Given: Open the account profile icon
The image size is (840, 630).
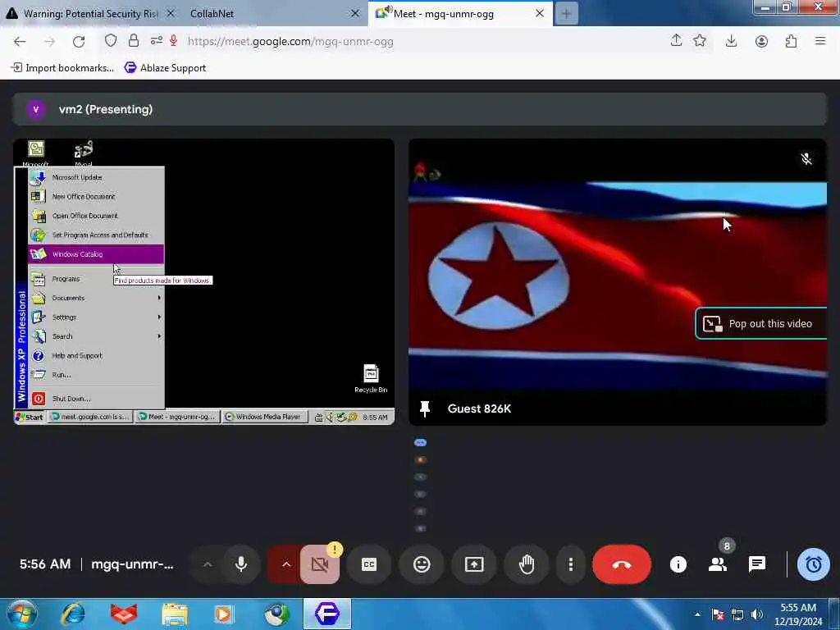Looking at the screenshot, I should [761, 41].
